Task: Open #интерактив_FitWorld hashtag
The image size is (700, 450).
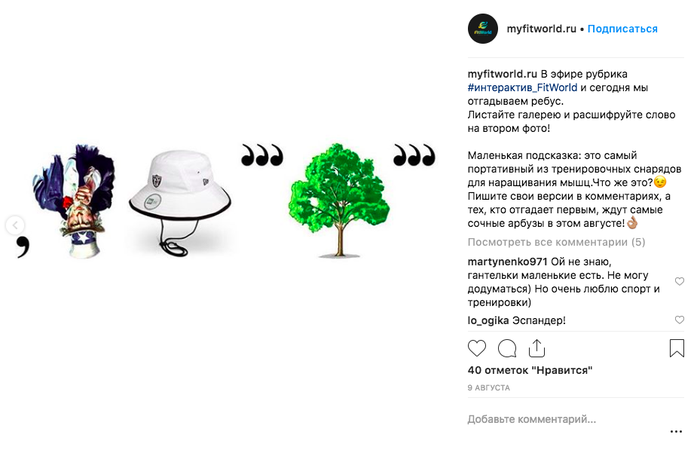Action: tap(522, 88)
